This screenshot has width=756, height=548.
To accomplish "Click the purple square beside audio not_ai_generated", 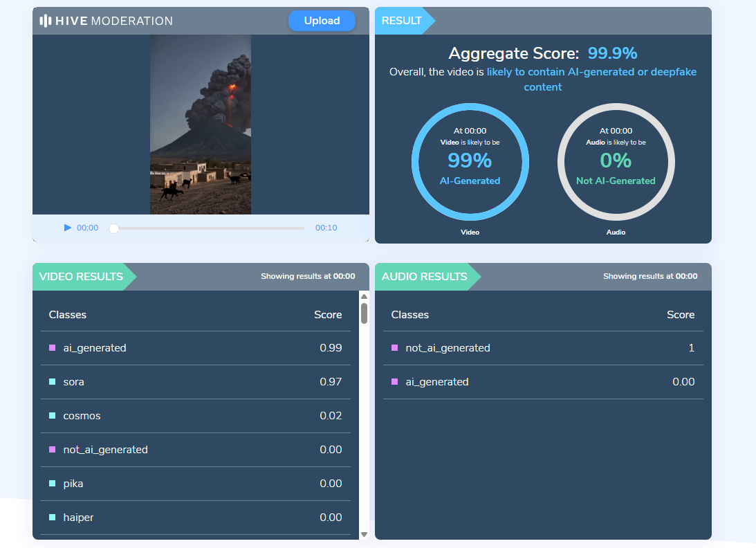I will coord(395,348).
